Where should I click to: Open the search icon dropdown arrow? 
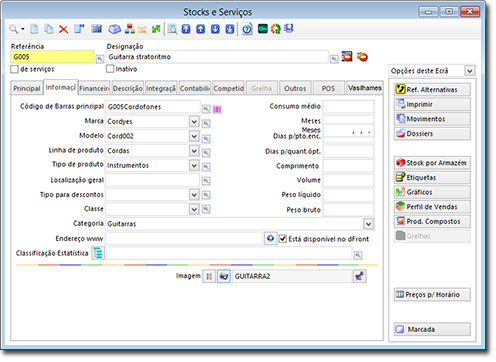(23, 29)
